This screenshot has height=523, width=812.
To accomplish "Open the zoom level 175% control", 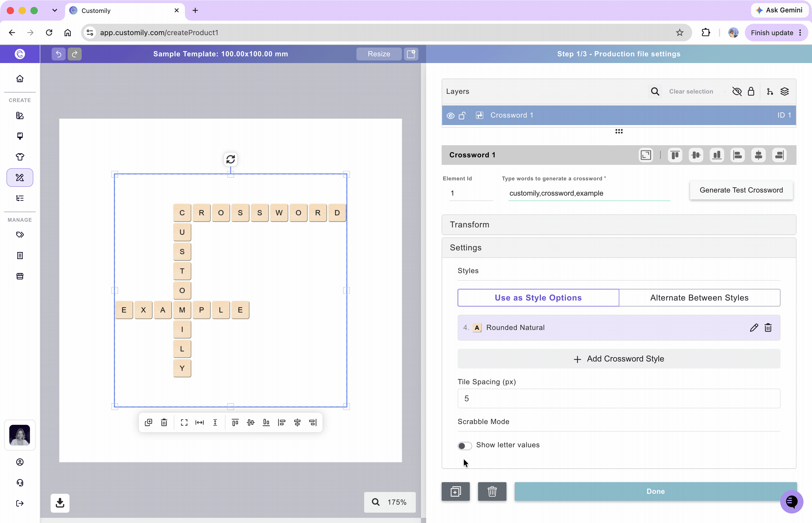I will coord(390,502).
